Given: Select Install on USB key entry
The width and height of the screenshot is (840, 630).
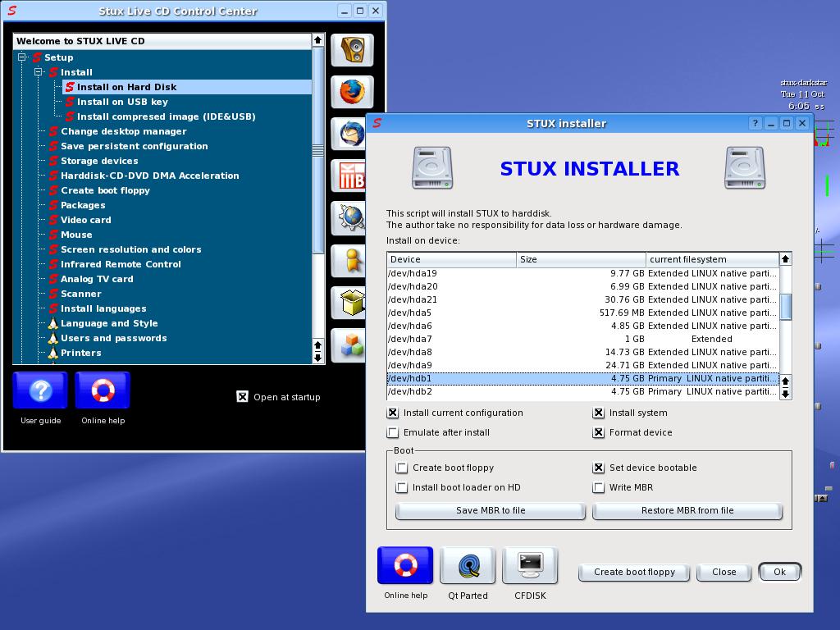Looking at the screenshot, I should point(123,102).
